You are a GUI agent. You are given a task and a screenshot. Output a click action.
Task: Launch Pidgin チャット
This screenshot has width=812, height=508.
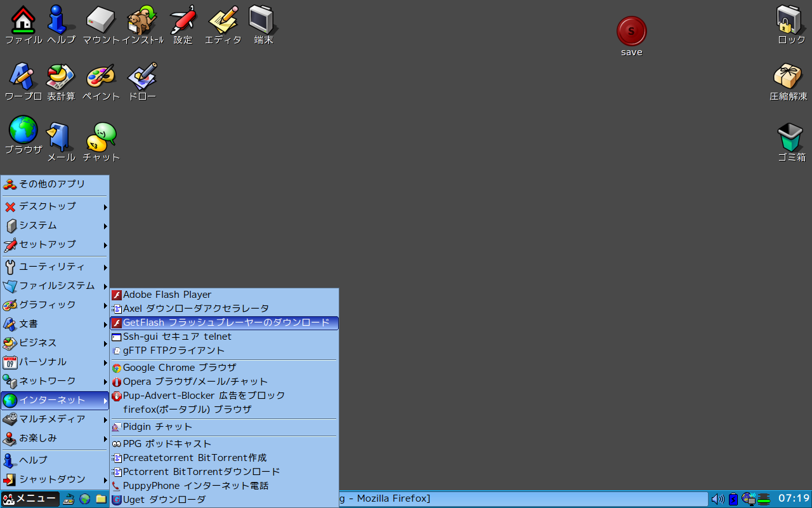click(225, 427)
